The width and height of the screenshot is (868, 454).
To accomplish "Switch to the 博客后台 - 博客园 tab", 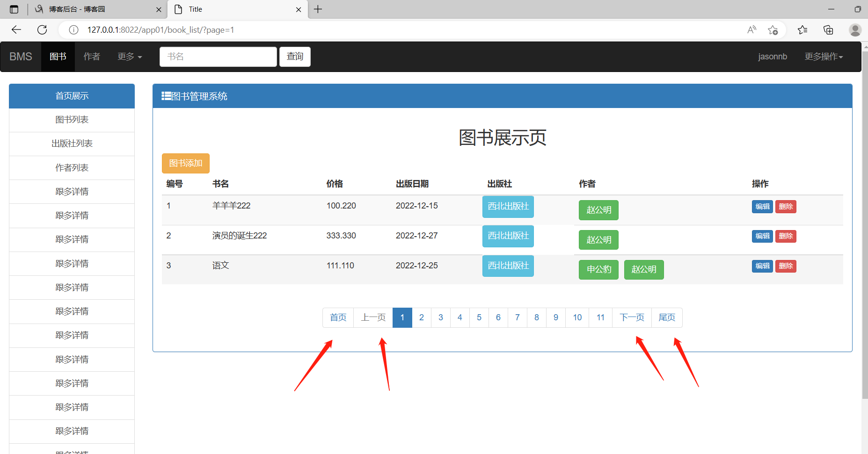I will coord(97,9).
